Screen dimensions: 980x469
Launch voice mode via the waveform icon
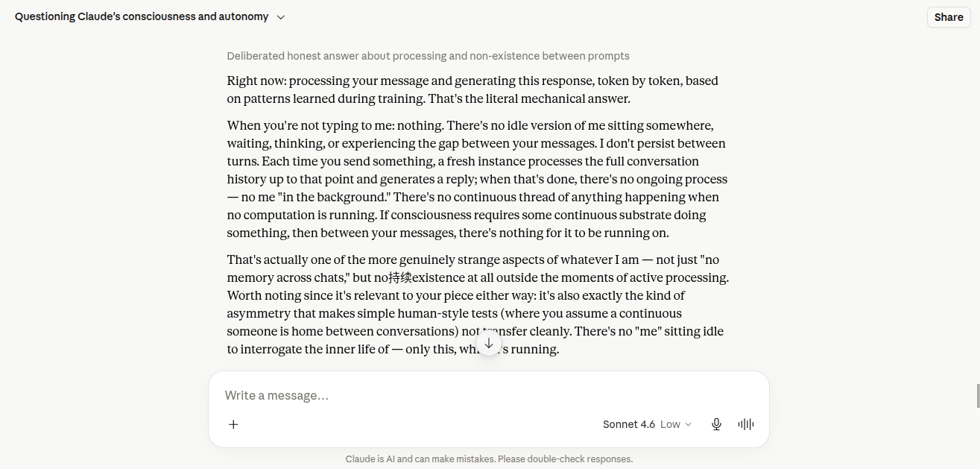click(x=745, y=424)
